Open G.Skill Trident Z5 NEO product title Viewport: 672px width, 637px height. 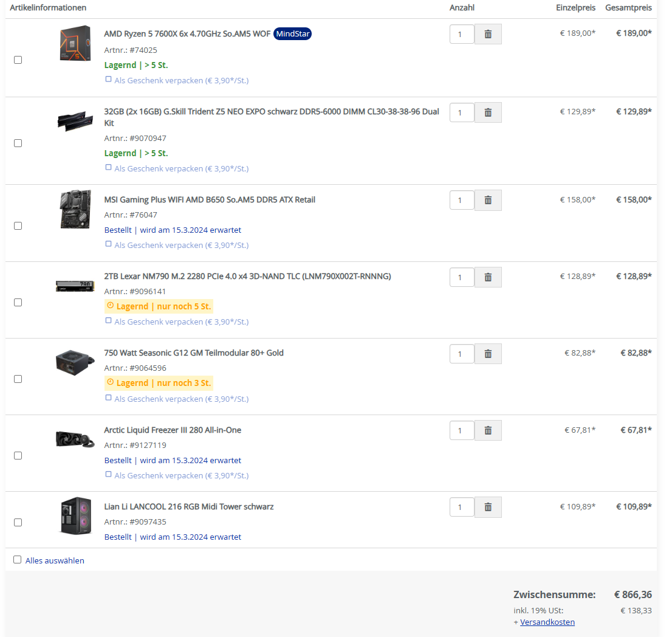click(272, 117)
